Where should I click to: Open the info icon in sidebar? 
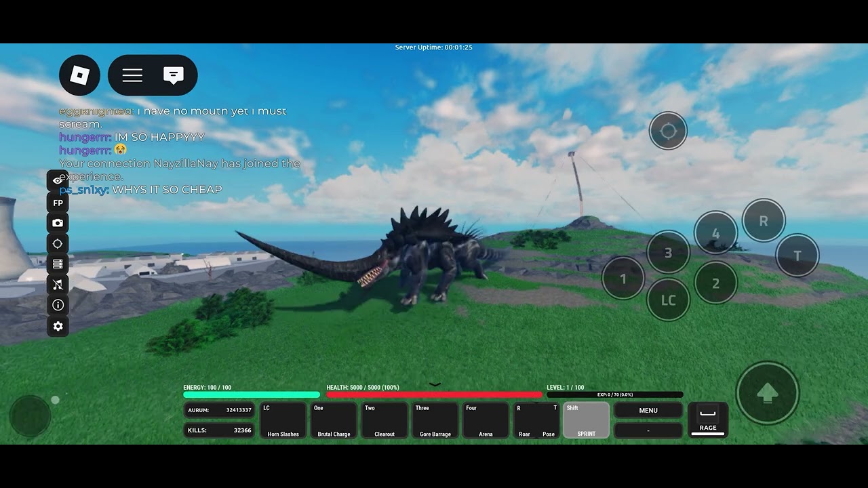[58, 305]
